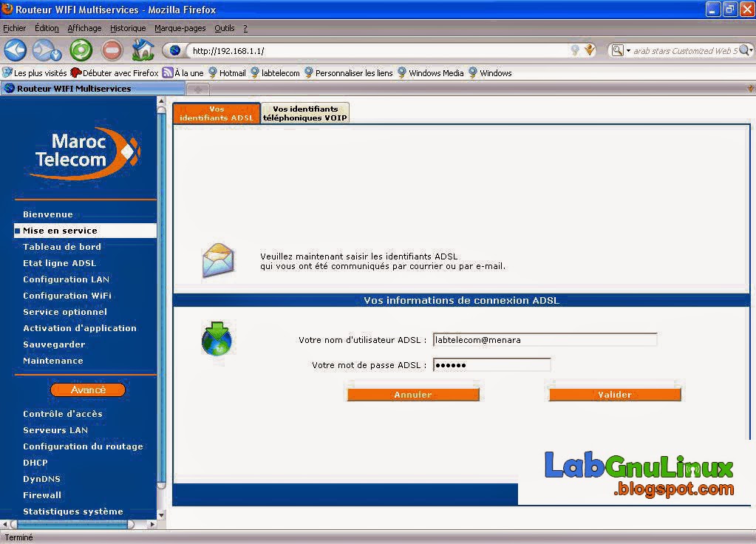Open the Sauvegarder sidebar link
This screenshot has height=544, width=756.
(54, 344)
